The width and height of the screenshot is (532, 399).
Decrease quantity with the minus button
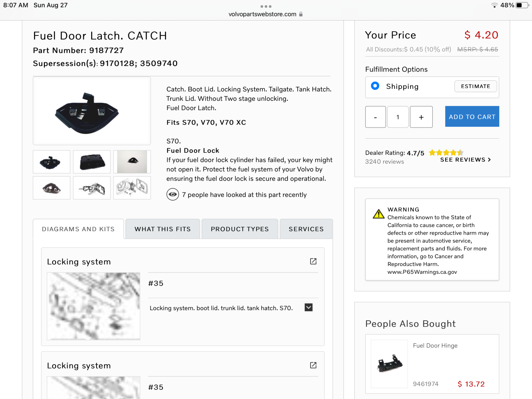(375, 117)
